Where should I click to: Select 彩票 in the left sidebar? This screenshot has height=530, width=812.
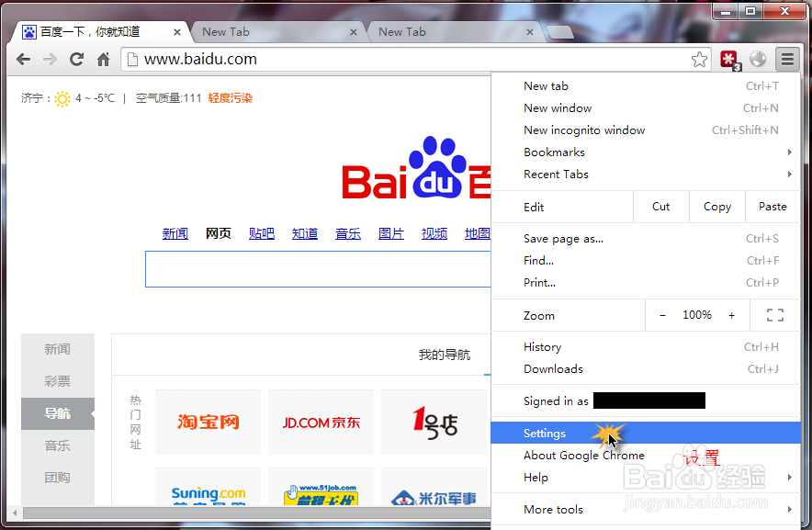point(58,381)
